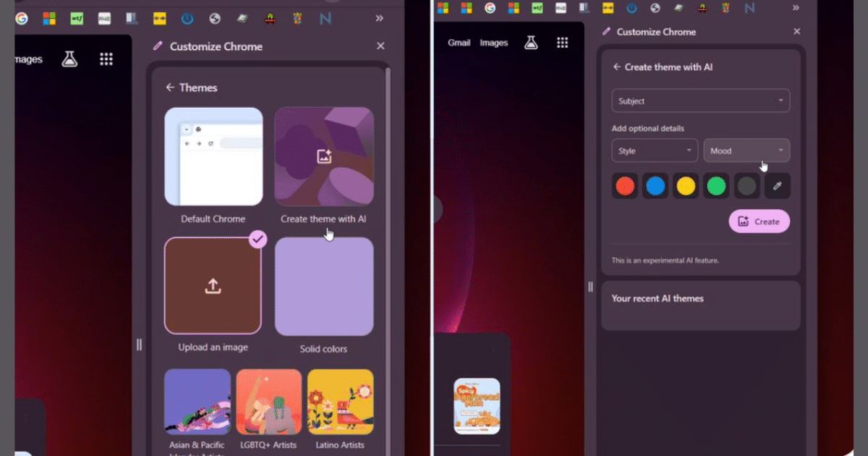Pick the dark gray color swatch
Screen dimensions: 868x456
(746, 186)
